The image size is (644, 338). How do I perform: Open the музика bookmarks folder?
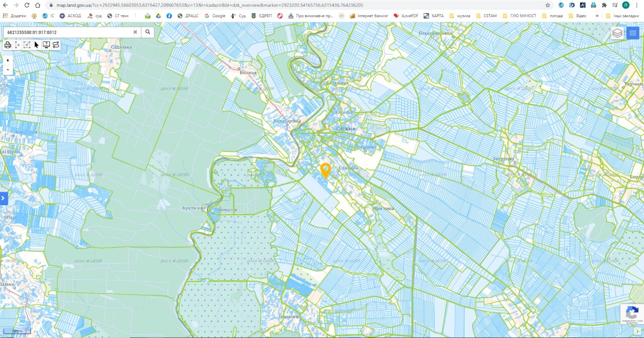(459, 16)
